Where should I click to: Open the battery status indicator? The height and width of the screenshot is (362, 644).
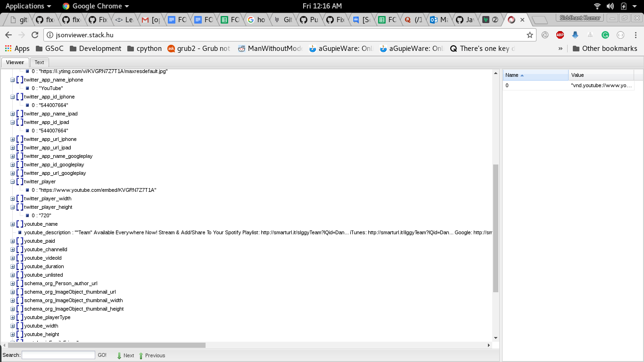pyautogui.click(x=624, y=6)
